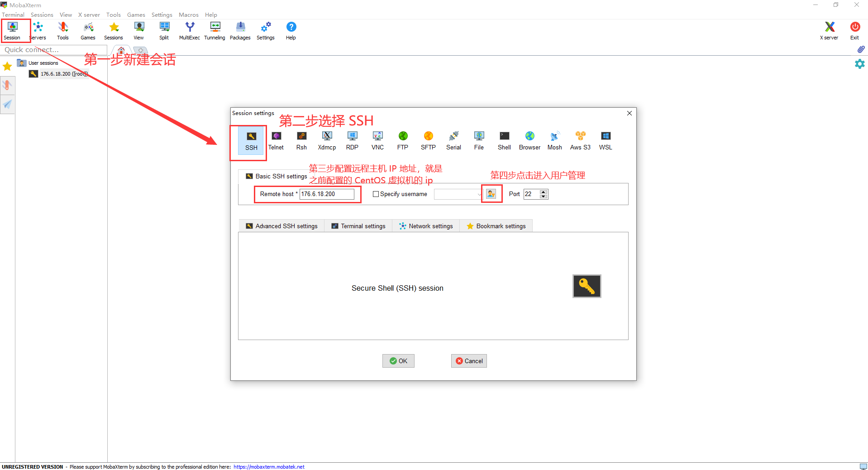
Task: Click the favorites star in sidebar
Action: click(7, 67)
